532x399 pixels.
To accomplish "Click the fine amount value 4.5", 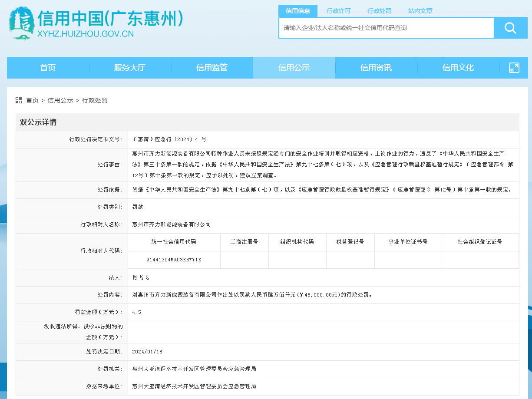I will click(136, 312).
